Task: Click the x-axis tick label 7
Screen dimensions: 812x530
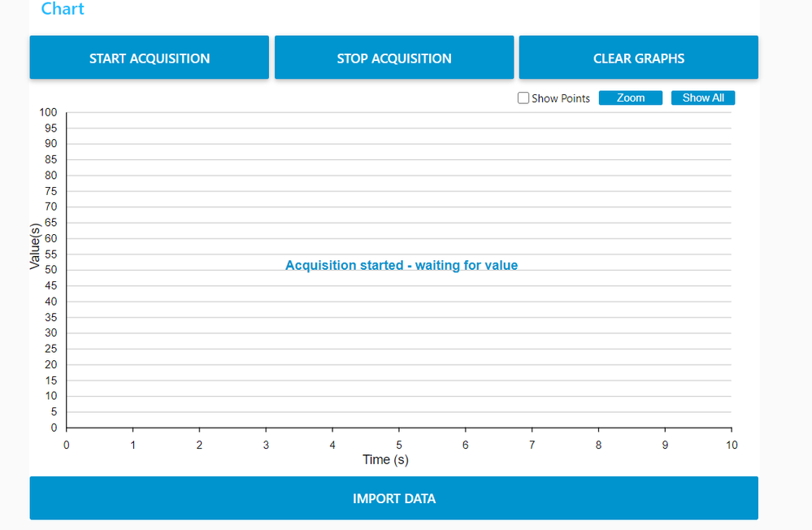Action: tap(532, 445)
